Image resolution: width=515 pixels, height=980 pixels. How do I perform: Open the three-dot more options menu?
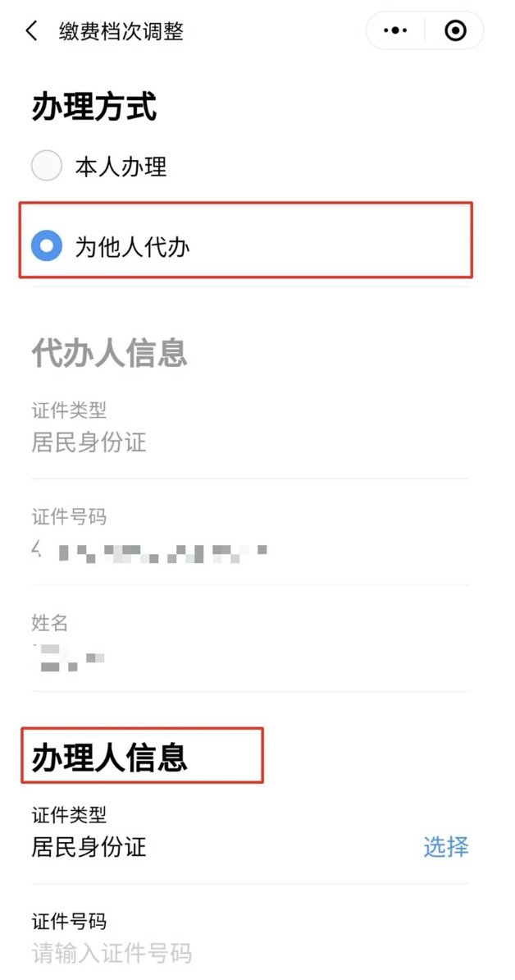(396, 30)
